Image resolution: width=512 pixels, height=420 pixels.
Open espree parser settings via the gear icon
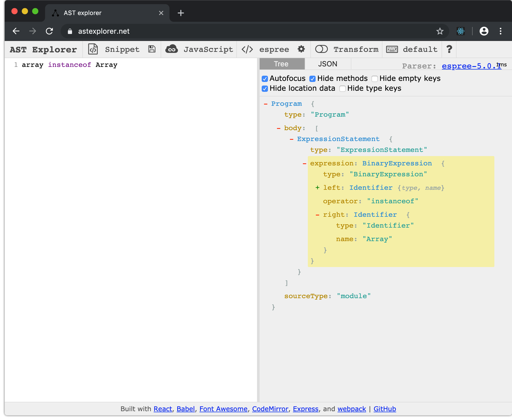tap(301, 49)
